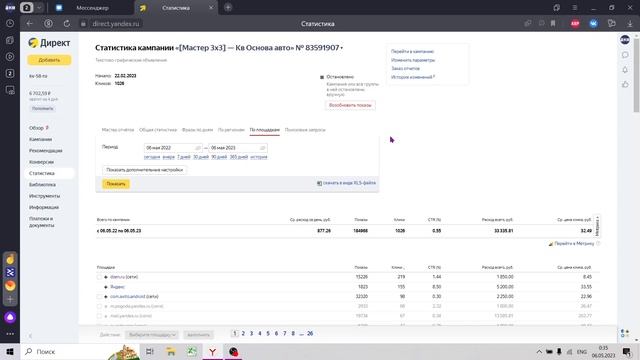Switch to the Поисковые запросы tab
Screen dimensions: 640x360
305,130
